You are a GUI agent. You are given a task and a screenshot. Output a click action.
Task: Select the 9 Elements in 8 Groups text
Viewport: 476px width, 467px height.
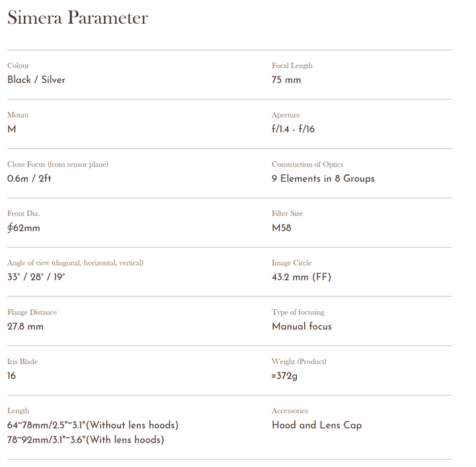(323, 178)
